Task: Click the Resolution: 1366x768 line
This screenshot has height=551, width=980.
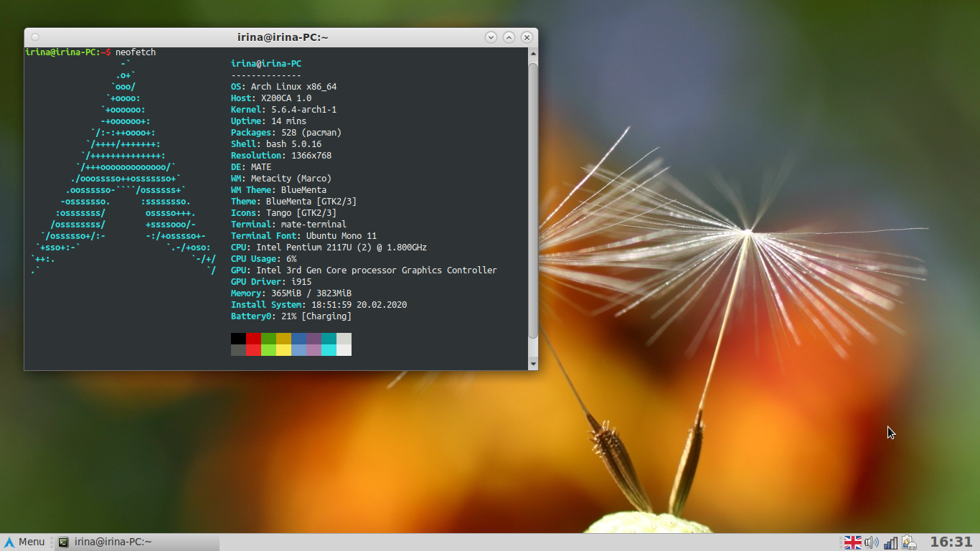Action: pyautogui.click(x=281, y=156)
